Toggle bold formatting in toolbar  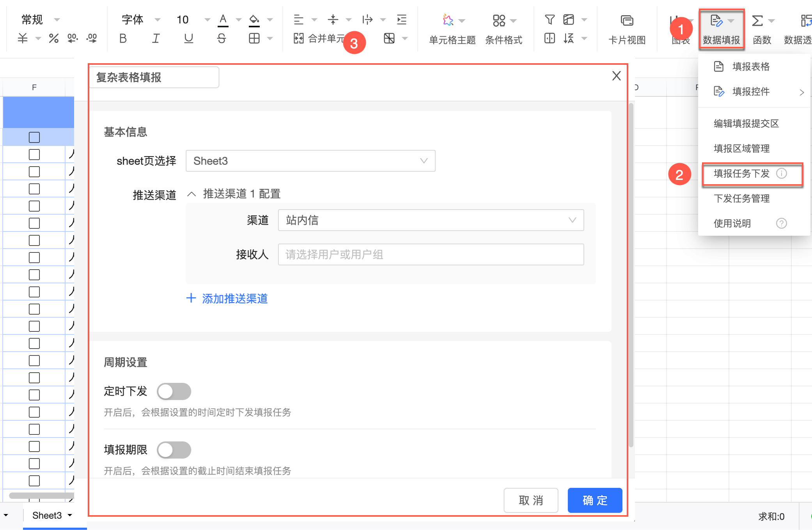(123, 38)
